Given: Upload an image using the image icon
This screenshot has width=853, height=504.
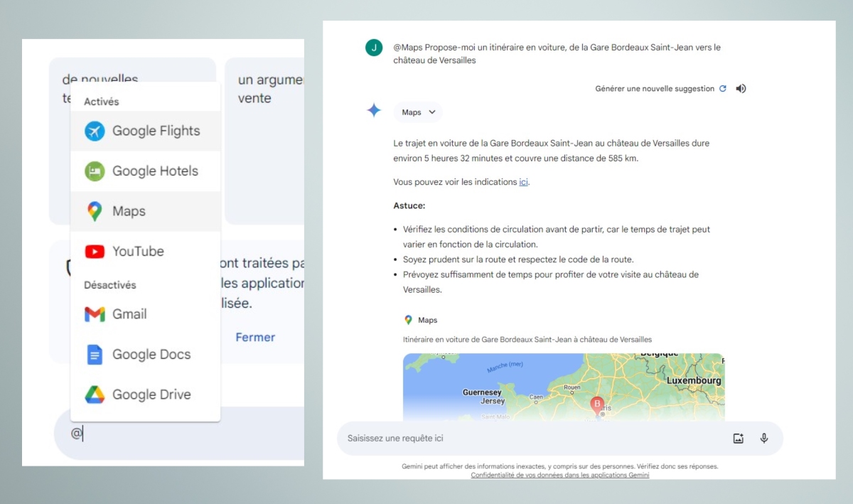Looking at the screenshot, I should point(738,439).
